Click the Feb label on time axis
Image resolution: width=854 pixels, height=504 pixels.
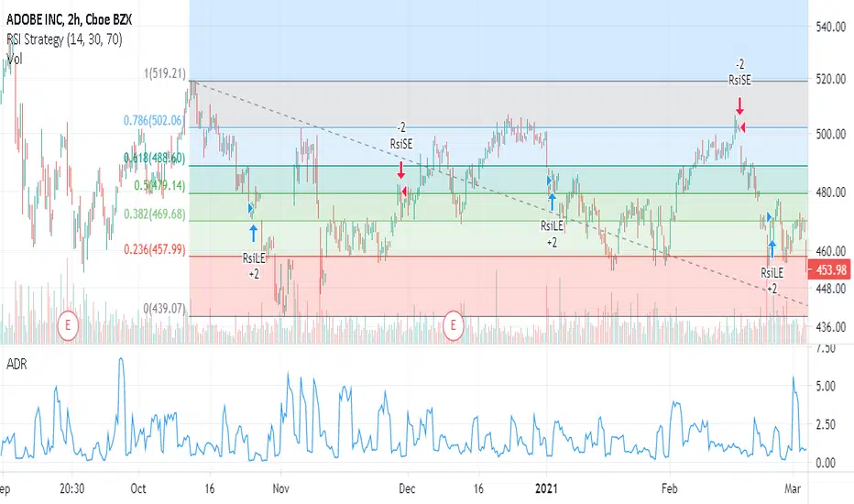pos(670,488)
